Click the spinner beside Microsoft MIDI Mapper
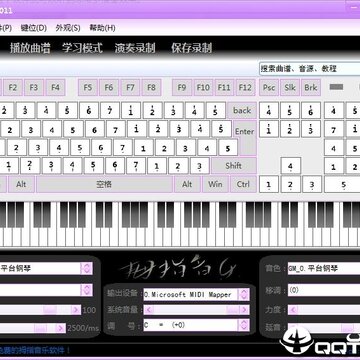The height and width of the screenshot is (360, 360). click(x=244, y=295)
